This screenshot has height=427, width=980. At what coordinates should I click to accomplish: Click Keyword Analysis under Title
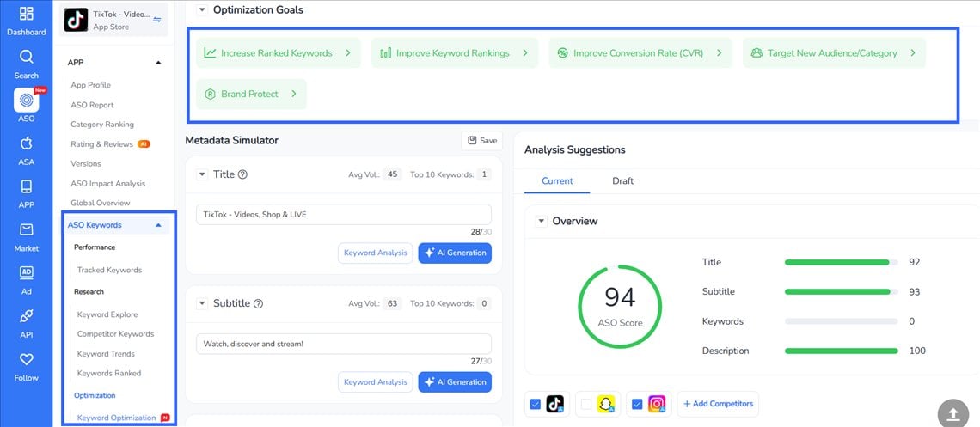click(x=376, y=253)
